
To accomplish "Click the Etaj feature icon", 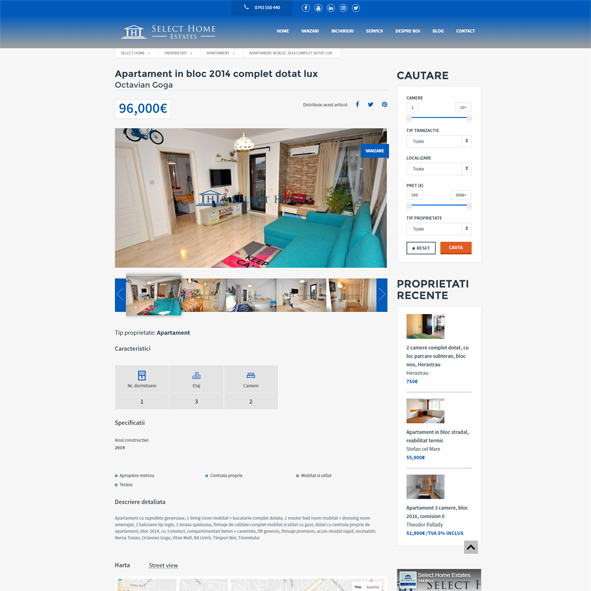I will (x=196, y=375).
